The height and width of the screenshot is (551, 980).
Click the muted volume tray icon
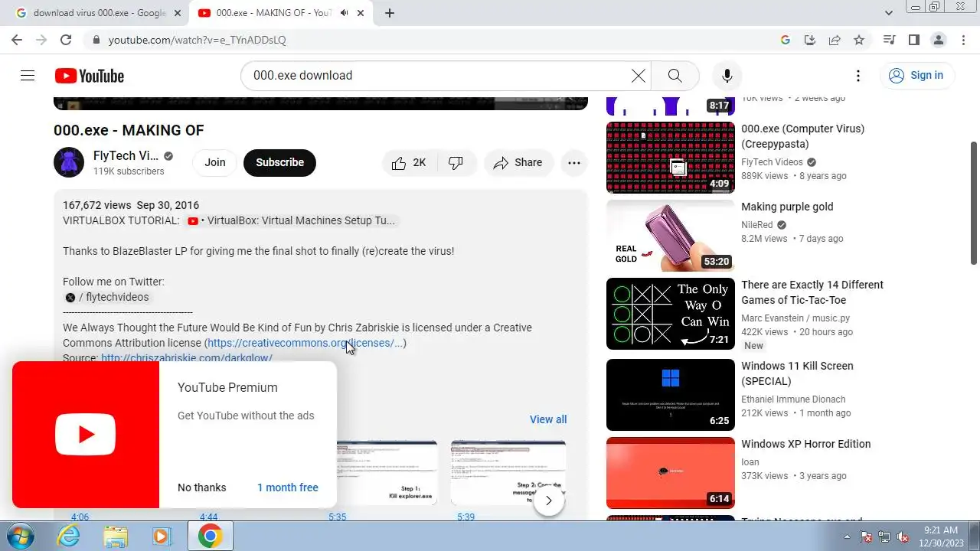pos(903,536)
